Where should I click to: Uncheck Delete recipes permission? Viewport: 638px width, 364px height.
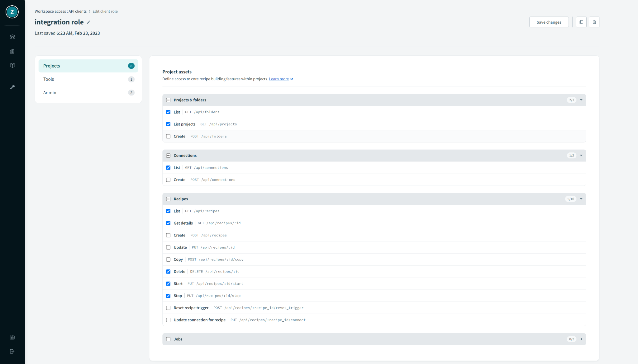click(168, 272)
